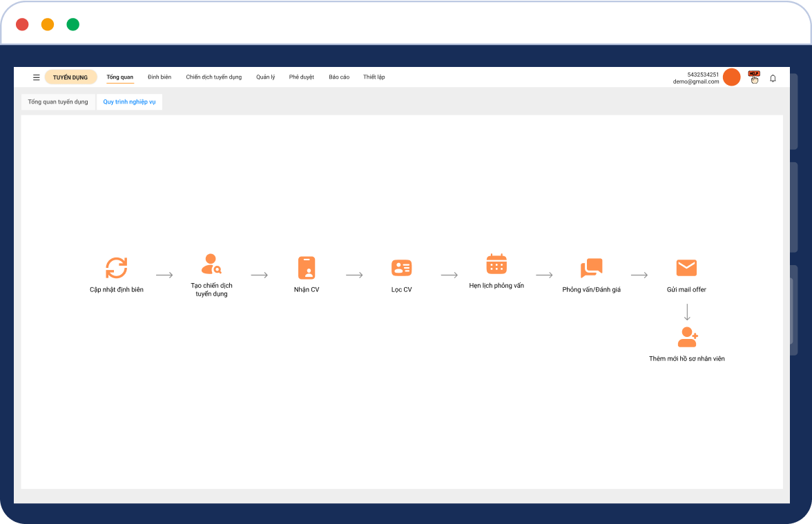This screenshot has height=524, width=812.
Task: Click the Gửi mail offer label
Action: click(686, 290)
